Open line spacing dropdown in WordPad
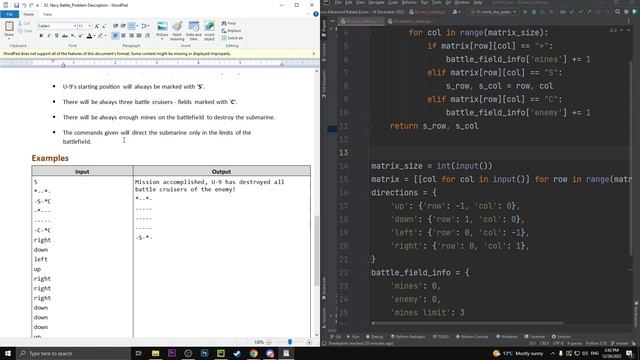The height and width of the screenshot is (360, 640). 145,26
